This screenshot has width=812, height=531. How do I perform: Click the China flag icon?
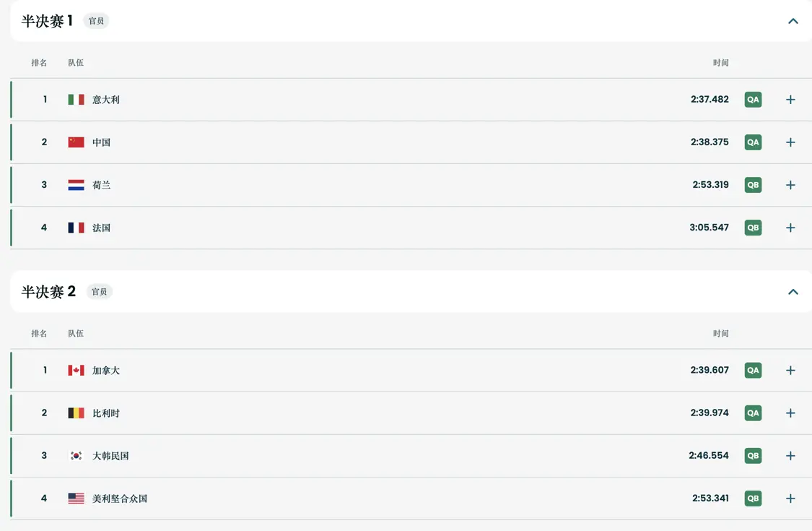tap(76, 142)
